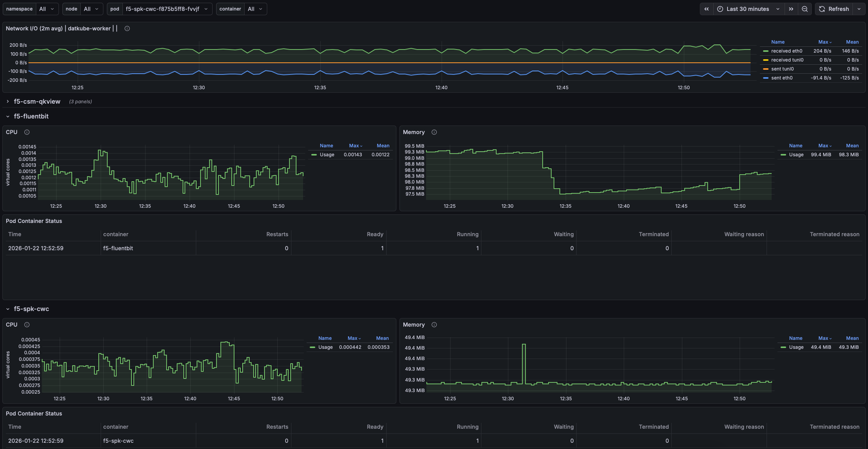Sort f5-fluentbit CPU legend by Name
This screenshot has height=449, width=868.
326,146
